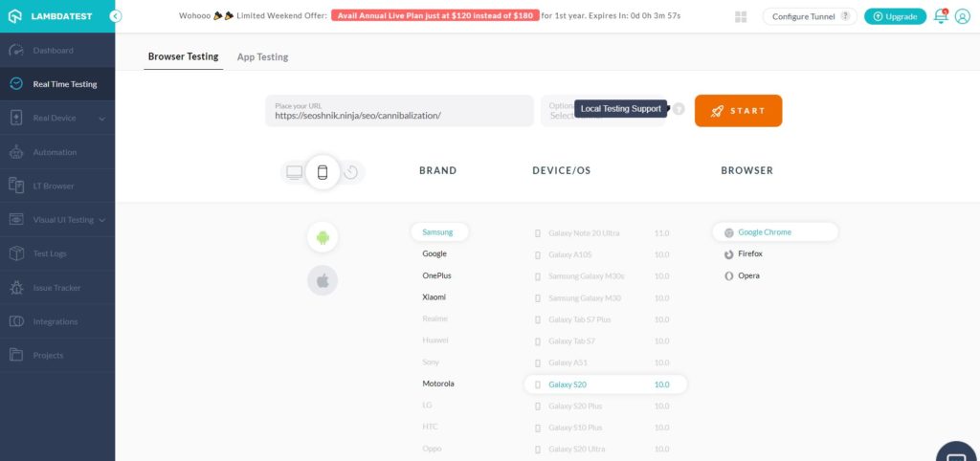This screenshot has height=461, width=980.
Task: Click Configure Tunnel button
Action: coord(810,17)
